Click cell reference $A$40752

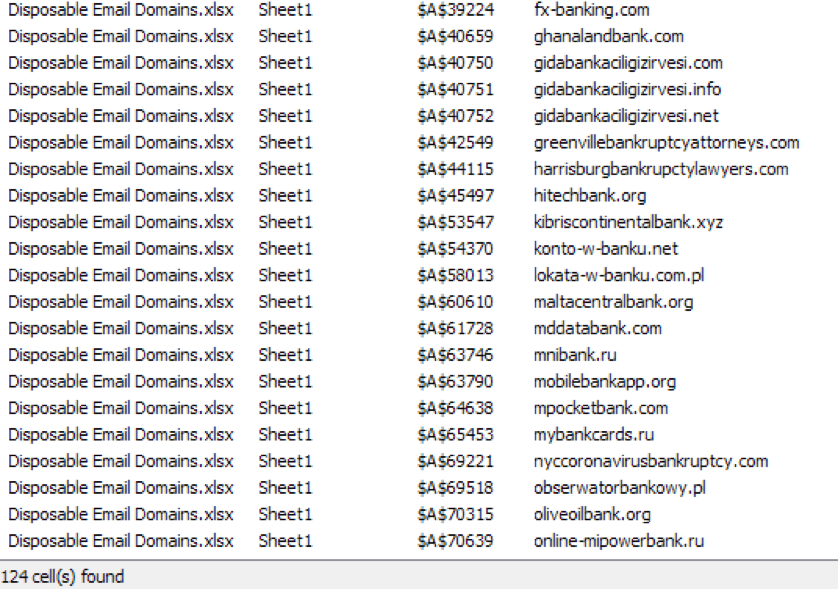tap(455, 116)
